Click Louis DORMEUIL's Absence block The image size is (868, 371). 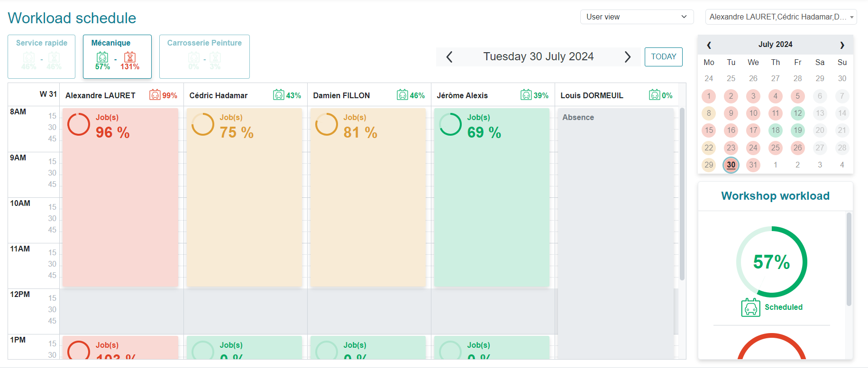(x=615, y=233)
